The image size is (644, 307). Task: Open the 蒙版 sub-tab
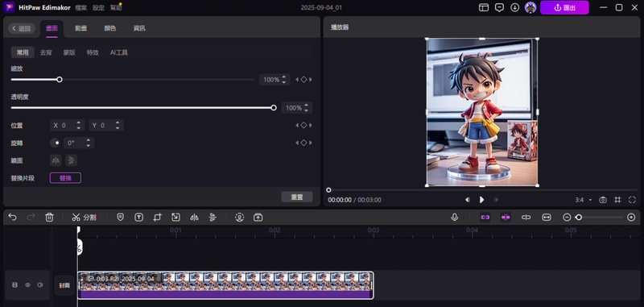point(69,52)
